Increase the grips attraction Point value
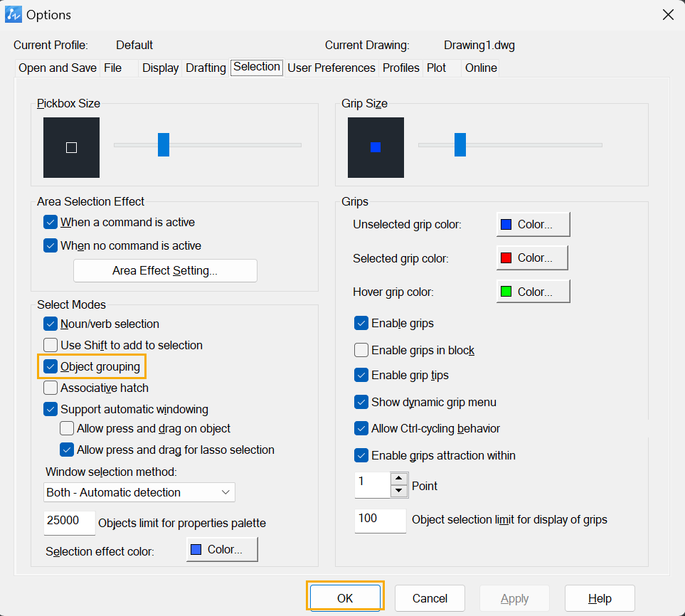Viewport: 685px width, 616px height. pos(399,479)
